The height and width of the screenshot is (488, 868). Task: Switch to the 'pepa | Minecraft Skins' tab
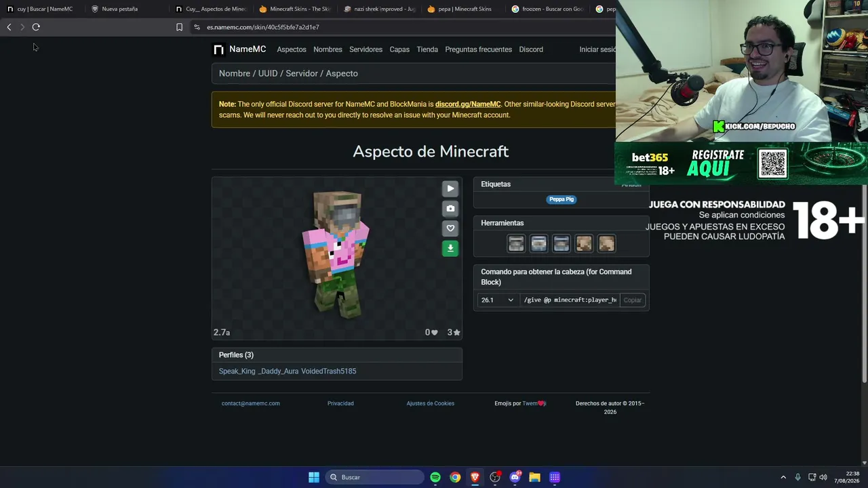point(463,9)
